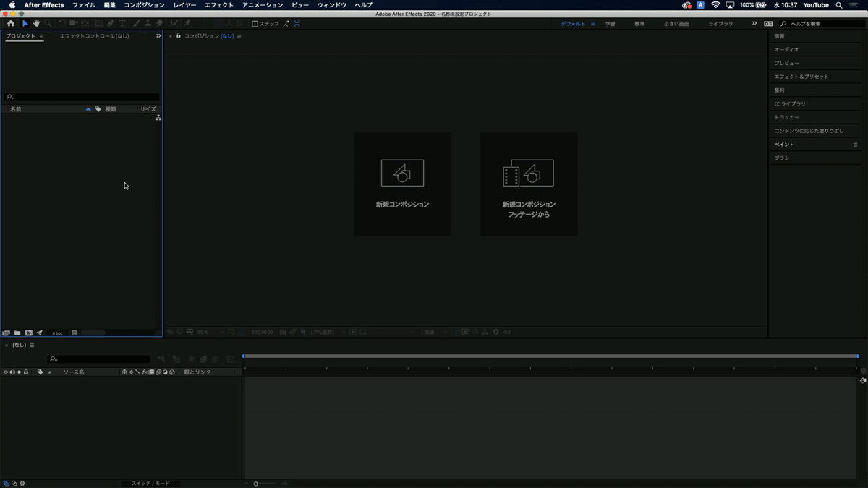Click the スイッチ / モード toggle button

click(150, 483)
